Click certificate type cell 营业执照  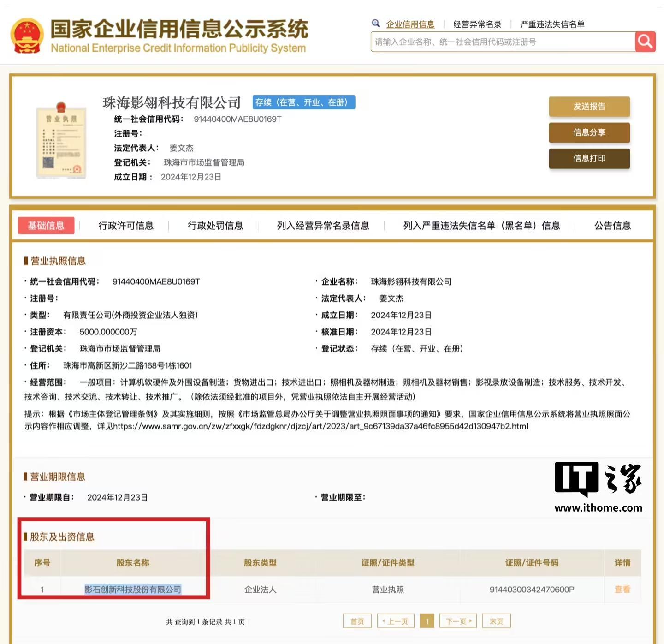[x=388, y=590]
